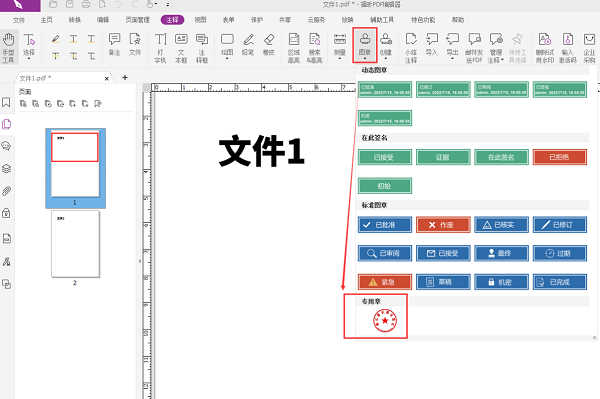Select page 2 thumbnail

click(75, 244)
